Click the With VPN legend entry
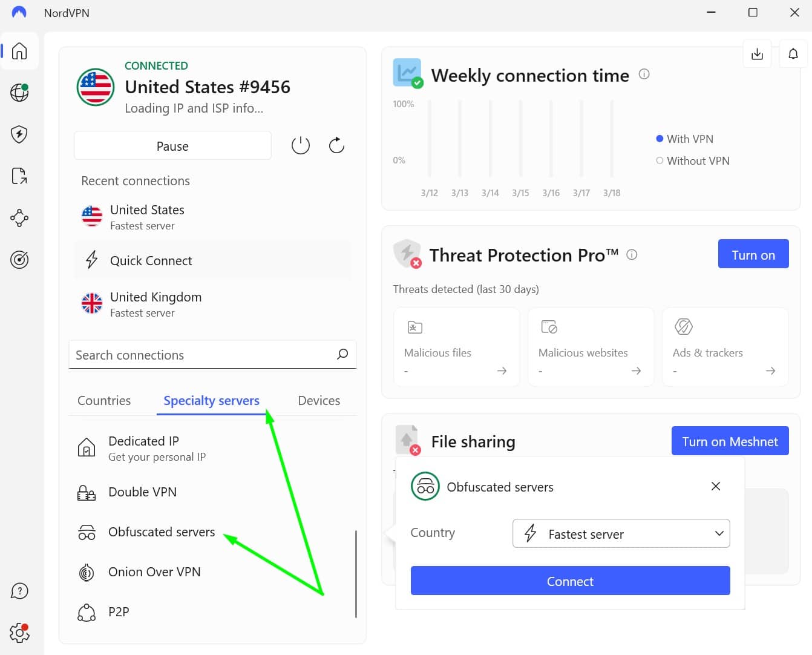812x655 pixels. click(x=684, y=139)
